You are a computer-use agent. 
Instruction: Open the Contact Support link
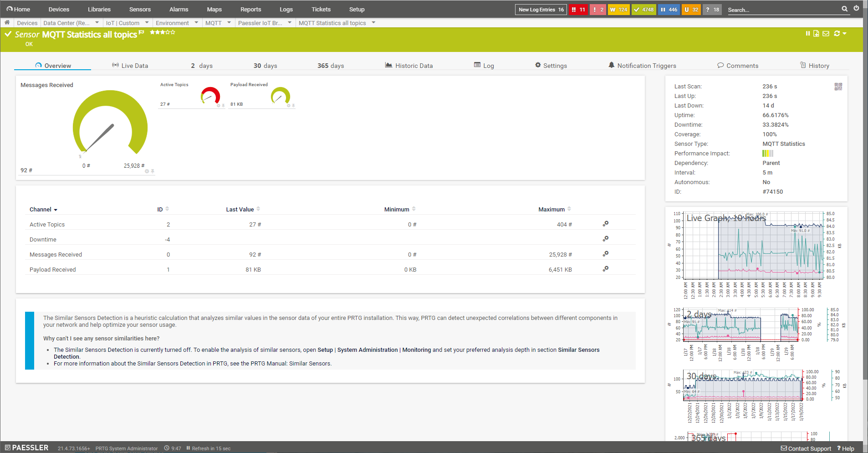[806, 448]
